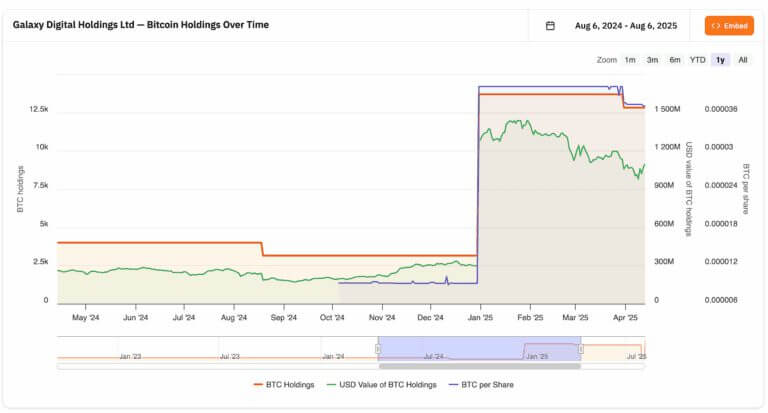Click the Jan '23 area in the navigator
Viewport: 768px width, 413px height.
click(130, 356)
